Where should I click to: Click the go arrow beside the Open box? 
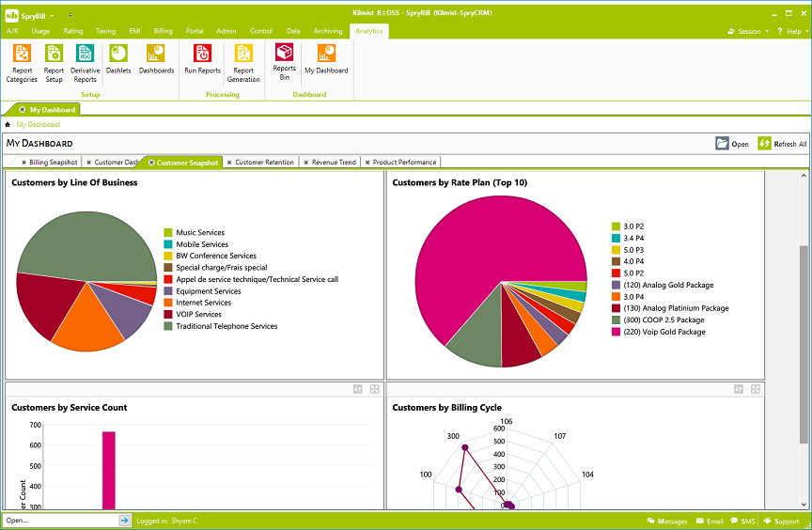pyautogui.click(x=124, y=521)
